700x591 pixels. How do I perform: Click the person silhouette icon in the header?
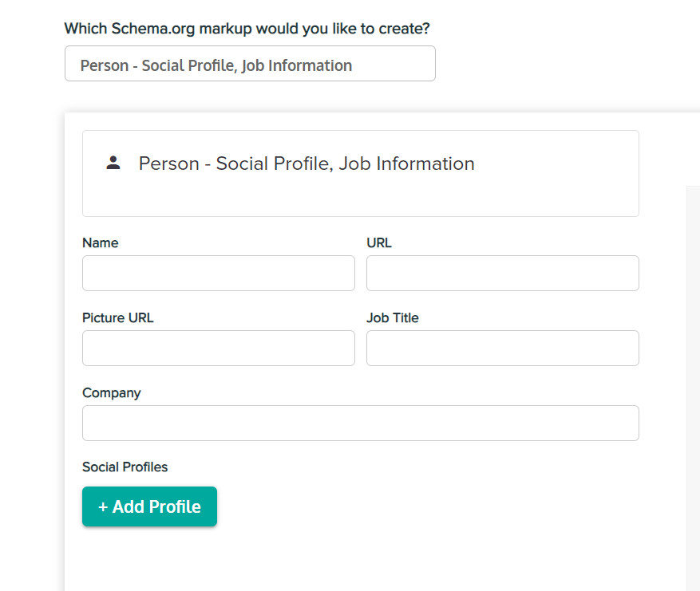coord(112,162)
